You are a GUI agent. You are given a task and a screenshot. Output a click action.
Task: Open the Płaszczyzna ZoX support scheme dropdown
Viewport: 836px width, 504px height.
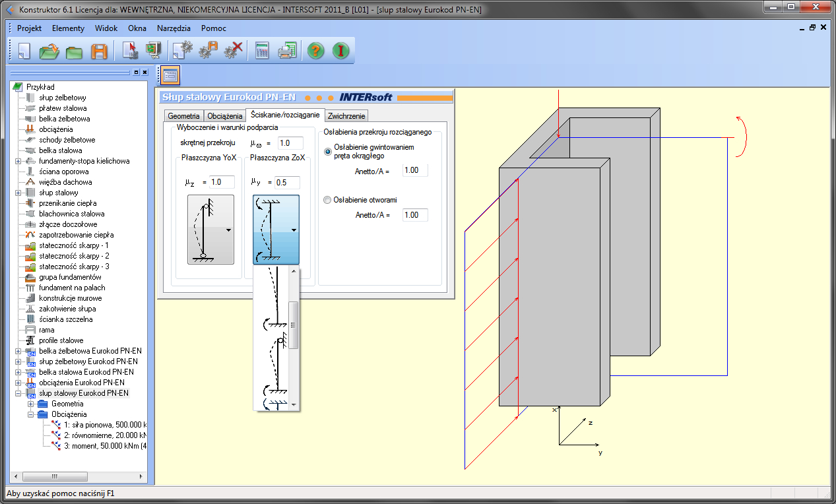coord(276,230)
